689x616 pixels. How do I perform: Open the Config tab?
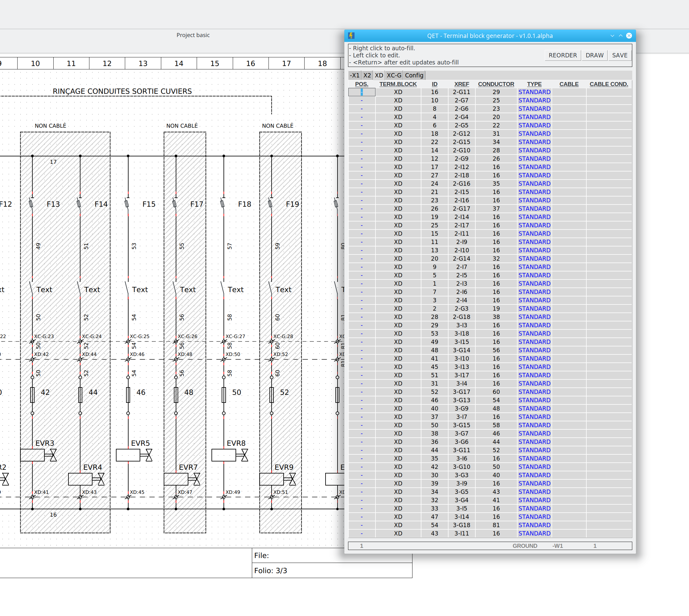coord(414,75)
